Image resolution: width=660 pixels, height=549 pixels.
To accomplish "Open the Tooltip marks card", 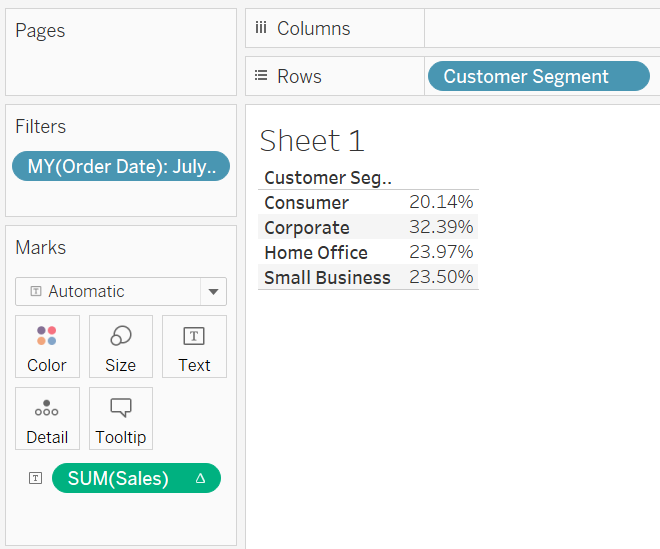I will pos(121,418).
